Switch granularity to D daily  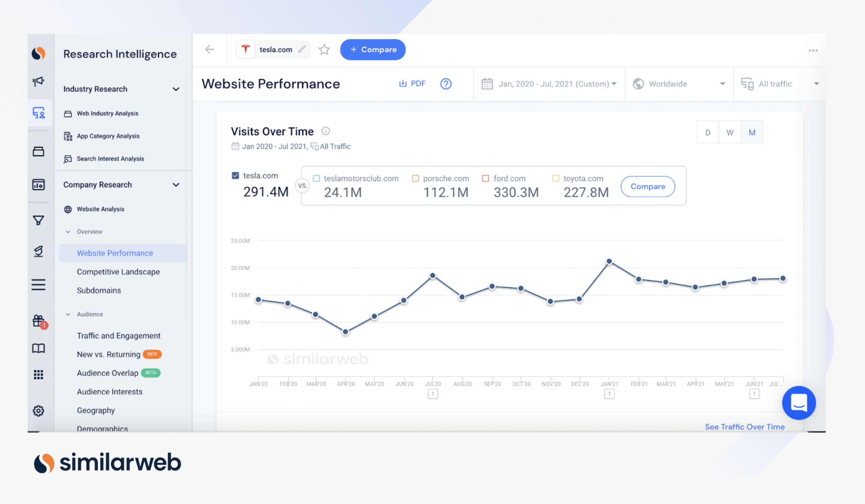click(x=708, y=132)
